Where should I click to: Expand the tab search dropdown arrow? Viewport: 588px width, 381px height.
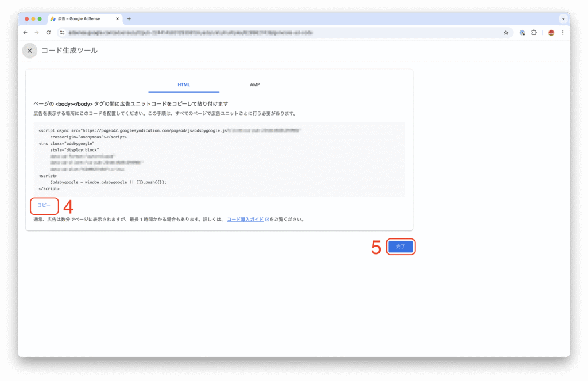[x=563, y=19]
